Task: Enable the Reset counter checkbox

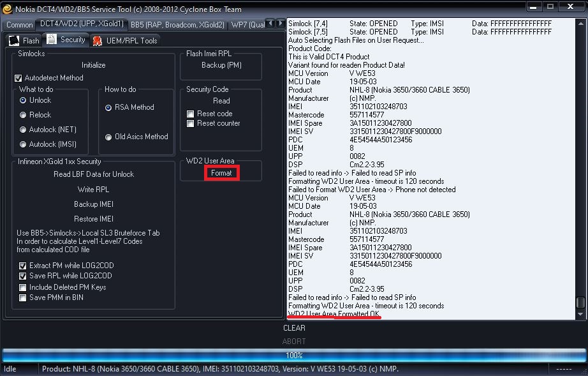Action: pos(190,123)
